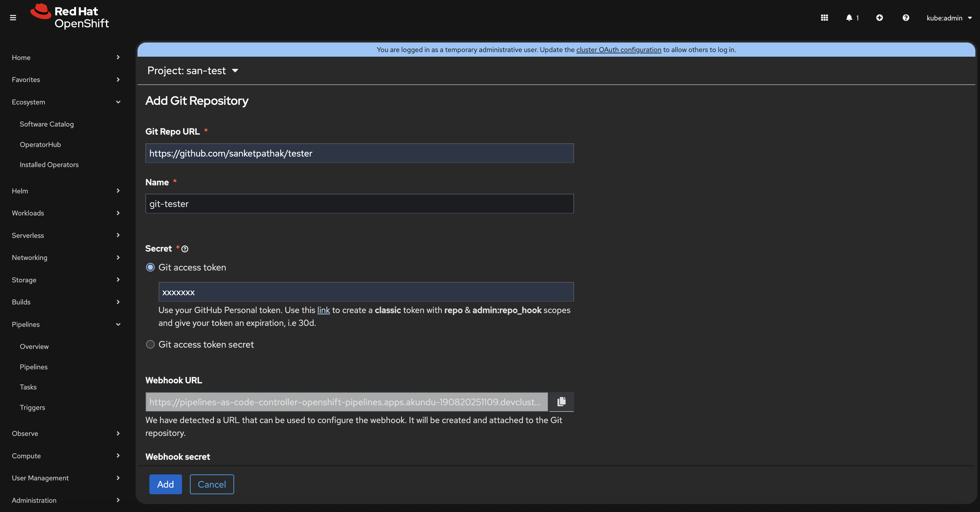Select Git access token secret option

150,344
